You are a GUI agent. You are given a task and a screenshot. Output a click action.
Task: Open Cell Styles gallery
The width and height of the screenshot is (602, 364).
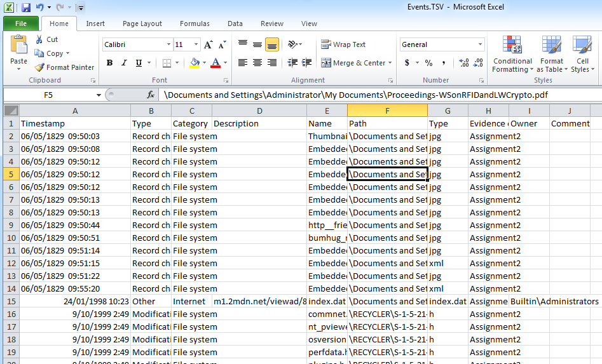click(582, 54)
